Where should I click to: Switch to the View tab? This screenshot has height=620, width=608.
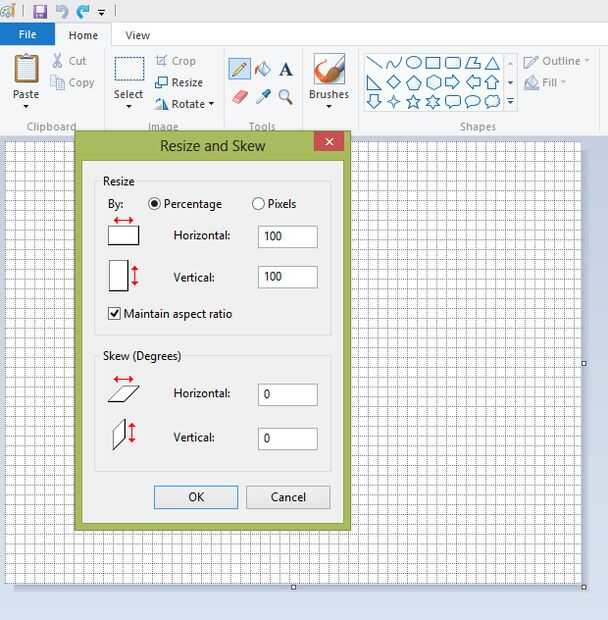[x=138, y=35]
